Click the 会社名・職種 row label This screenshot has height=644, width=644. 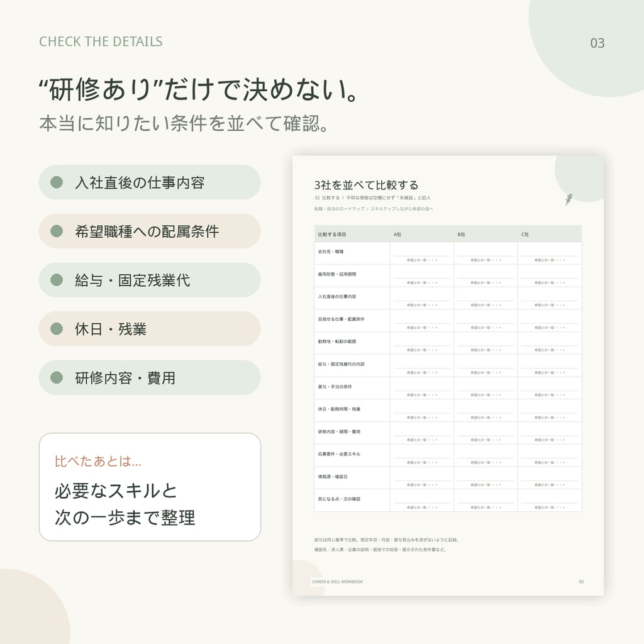click(331, 252)
